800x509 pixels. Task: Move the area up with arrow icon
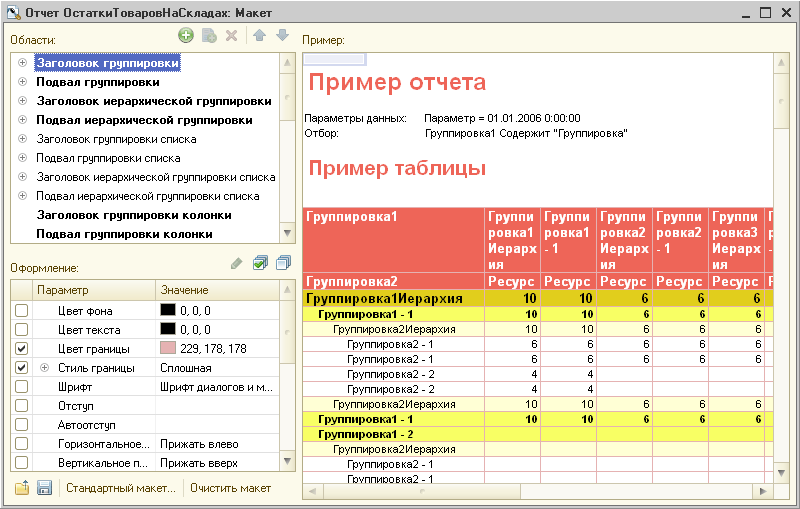[259, 36]
